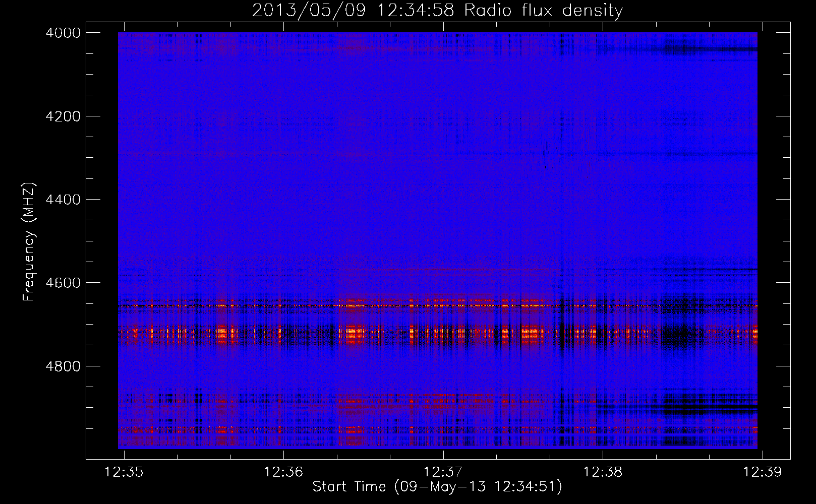This screenshot has height=504, width=816.
Task: Select the 4600 frequency tick label
Action: click(x=63, y=283)
